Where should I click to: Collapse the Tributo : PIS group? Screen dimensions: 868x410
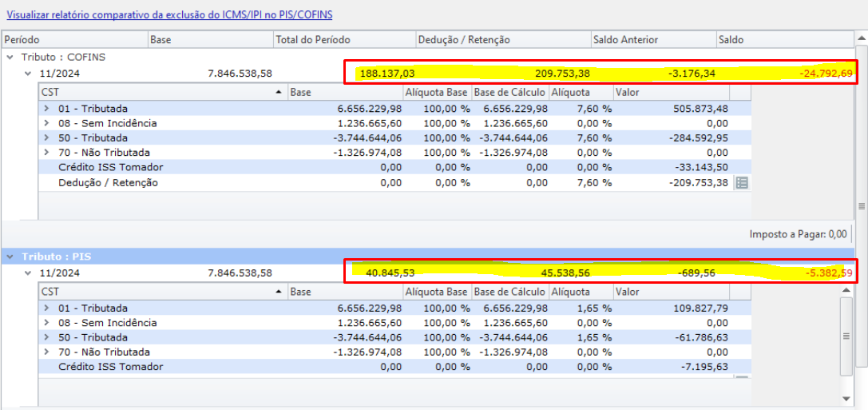[x=11, y=257]
